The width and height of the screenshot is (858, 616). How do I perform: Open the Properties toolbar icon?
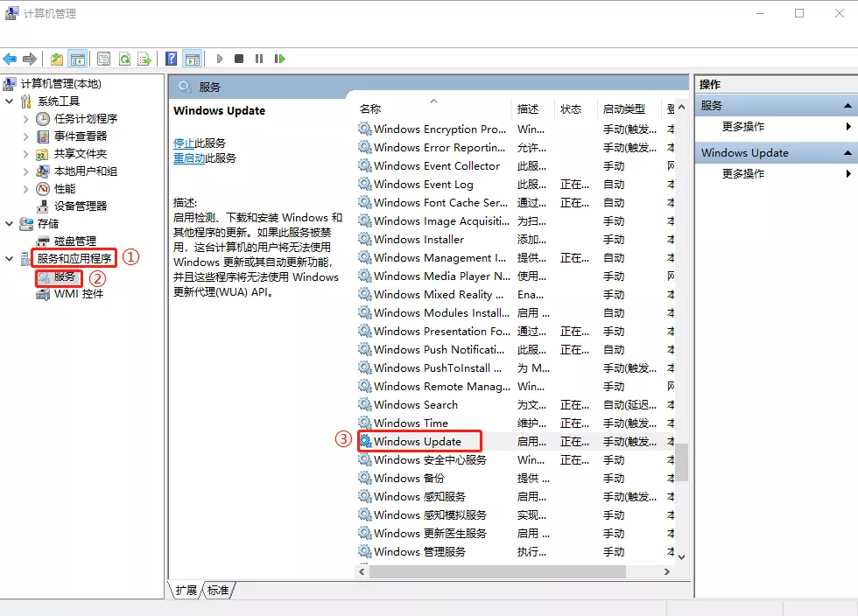(103, 59)
